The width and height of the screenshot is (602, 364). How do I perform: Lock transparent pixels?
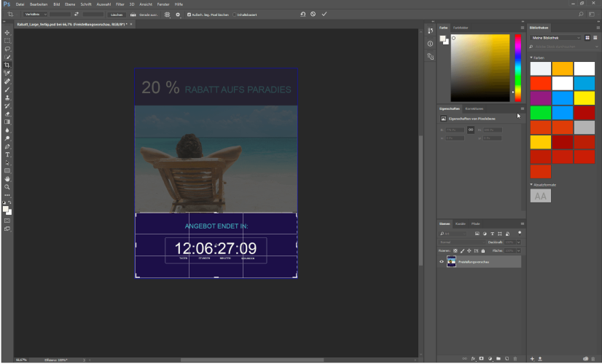click(456, 251)
